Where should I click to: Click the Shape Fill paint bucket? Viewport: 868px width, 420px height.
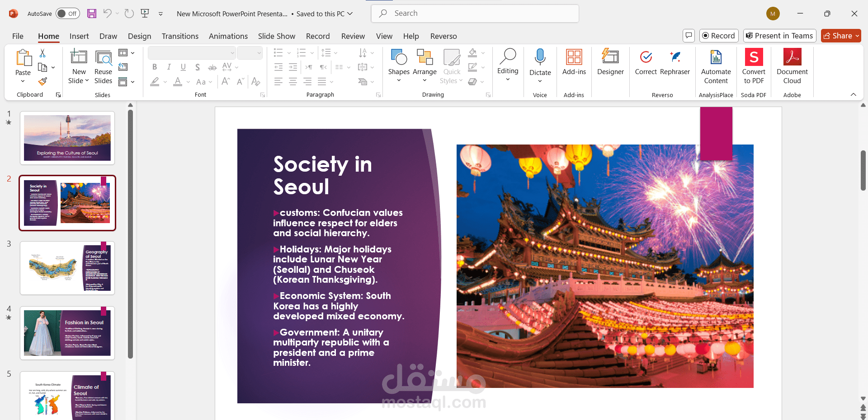472,53
